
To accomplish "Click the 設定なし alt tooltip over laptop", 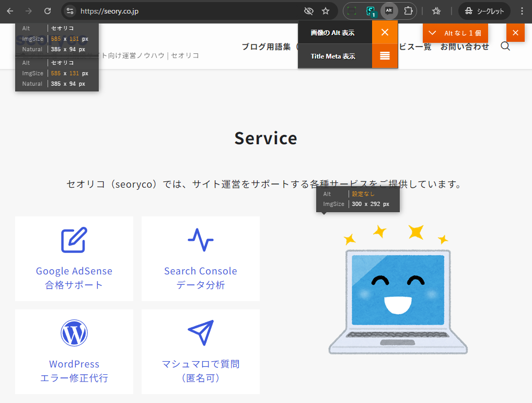I will (x=358, y=199).
